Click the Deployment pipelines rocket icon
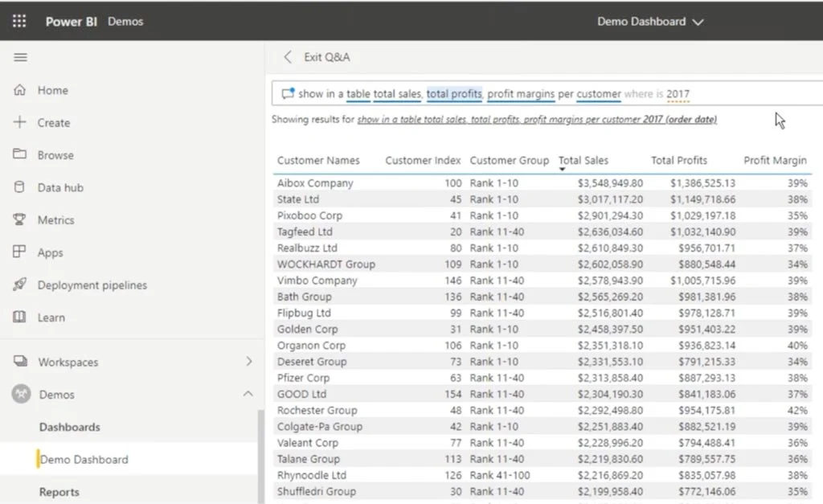The image size is (823, 504). point(19,285)
